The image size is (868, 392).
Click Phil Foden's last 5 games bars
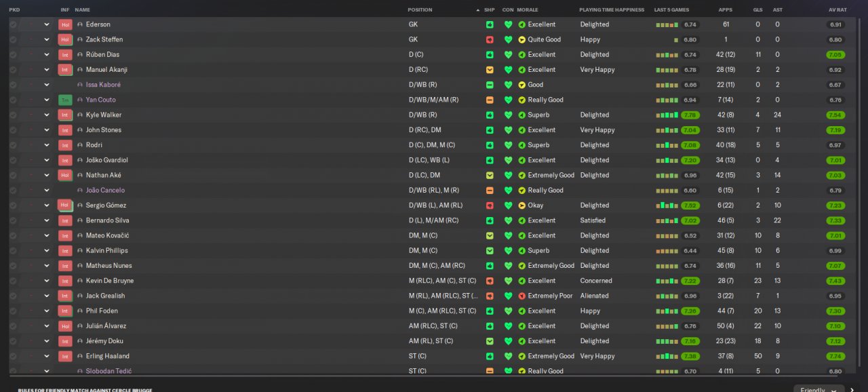click(667, 311)
